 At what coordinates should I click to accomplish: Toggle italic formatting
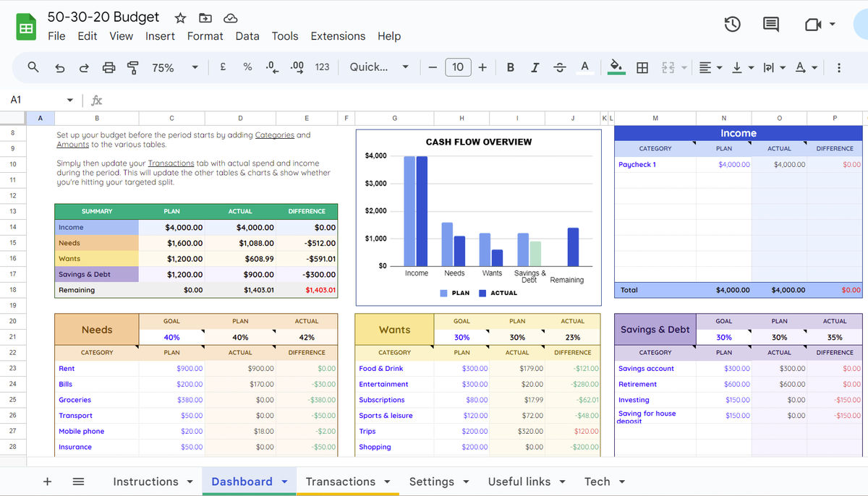coord(535,67)
